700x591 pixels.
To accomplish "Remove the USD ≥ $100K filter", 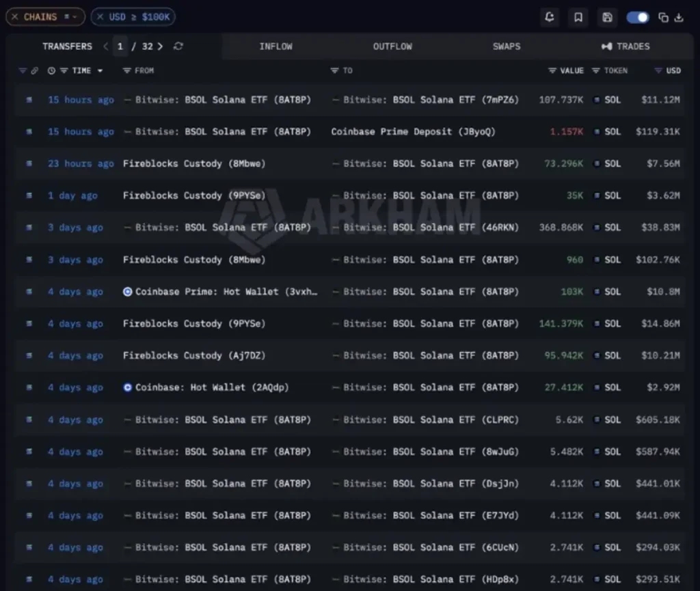I will pyautogui.click(x=100, y=17).
